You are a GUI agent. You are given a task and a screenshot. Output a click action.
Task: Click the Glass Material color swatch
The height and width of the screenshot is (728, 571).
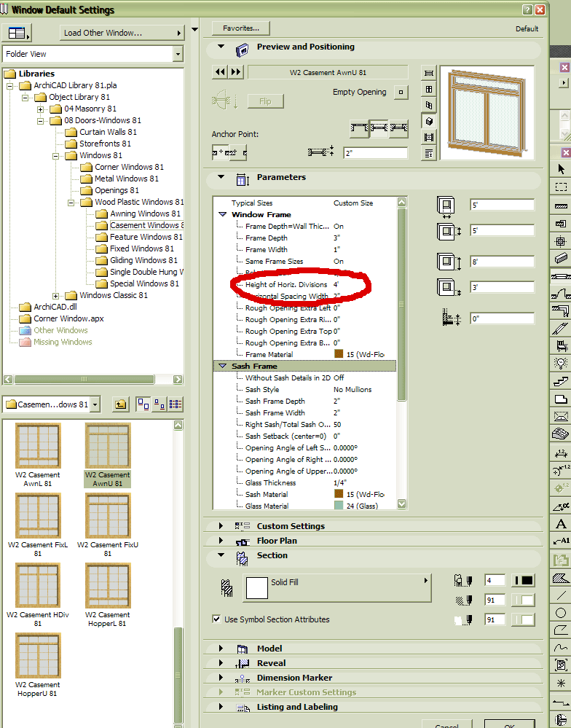pos(339,505)
